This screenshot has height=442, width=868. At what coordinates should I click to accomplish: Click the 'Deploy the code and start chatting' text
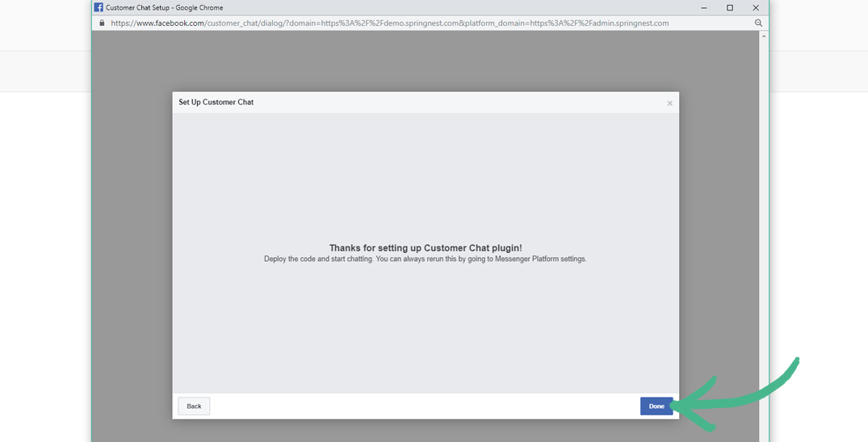425,259
